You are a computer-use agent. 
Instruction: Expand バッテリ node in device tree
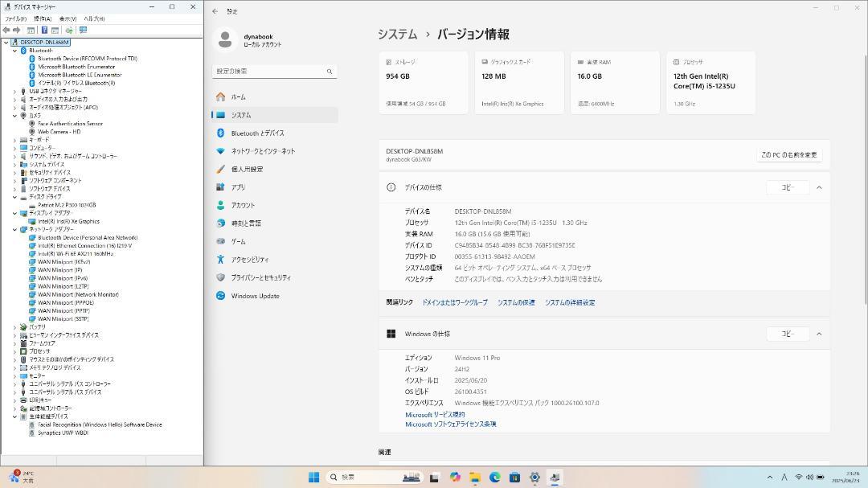click(x=15, y=327)
